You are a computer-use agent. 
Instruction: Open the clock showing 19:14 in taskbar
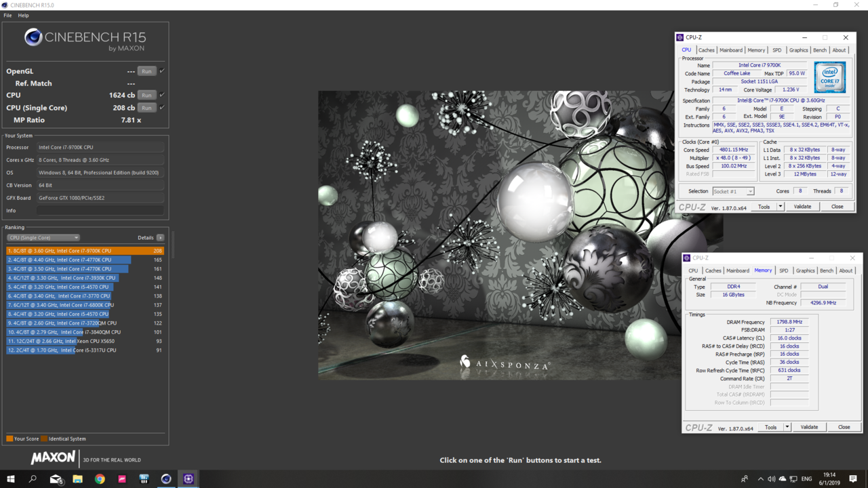click(x=830, y=479)
